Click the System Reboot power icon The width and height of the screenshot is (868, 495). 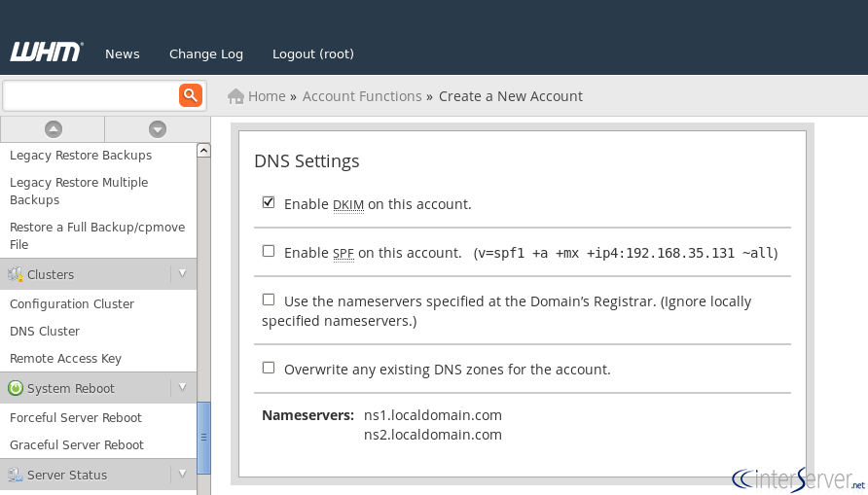16,388
